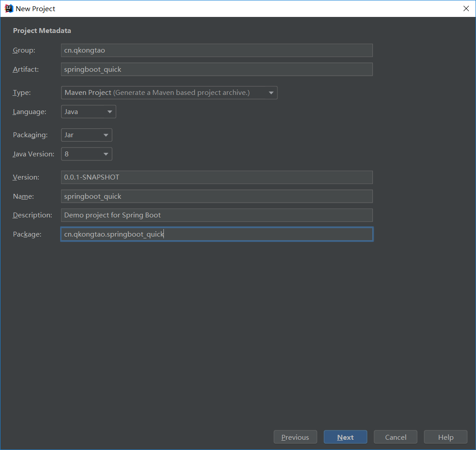Click the Version label
Image resolution: width=476 pixels, height=450 pixels.
coord(26,177)
